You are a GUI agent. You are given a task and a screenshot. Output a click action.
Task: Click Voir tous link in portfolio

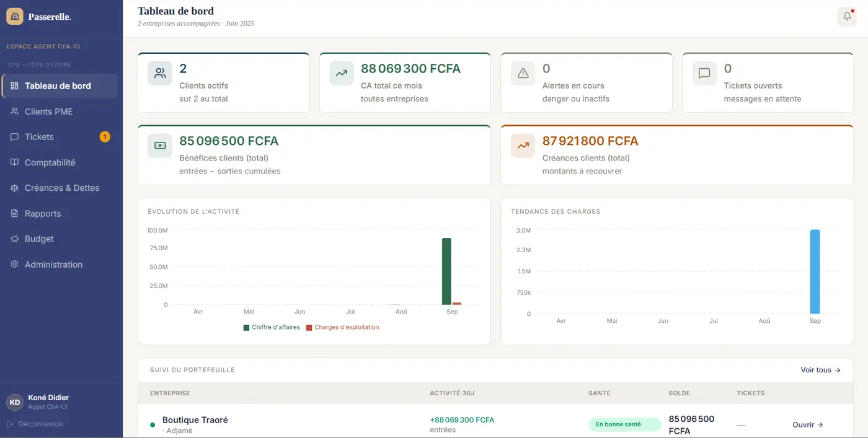[820, 370]
